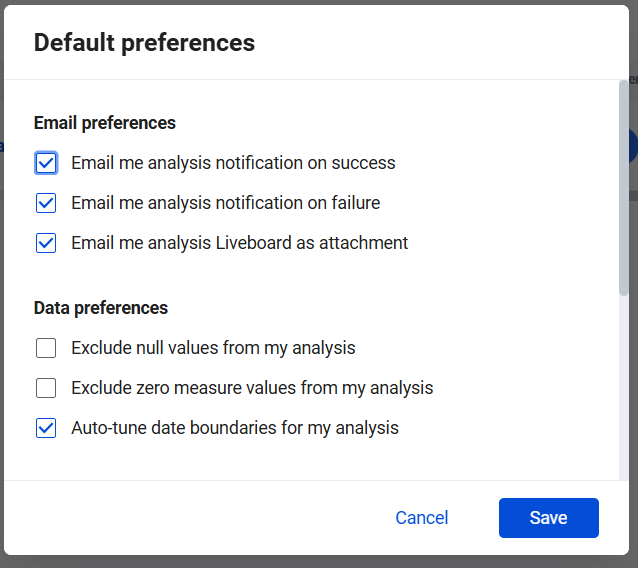Tick the Exclude zero measure values checkbox
Screen dimensions: 638x568
(x=46, y=388)
